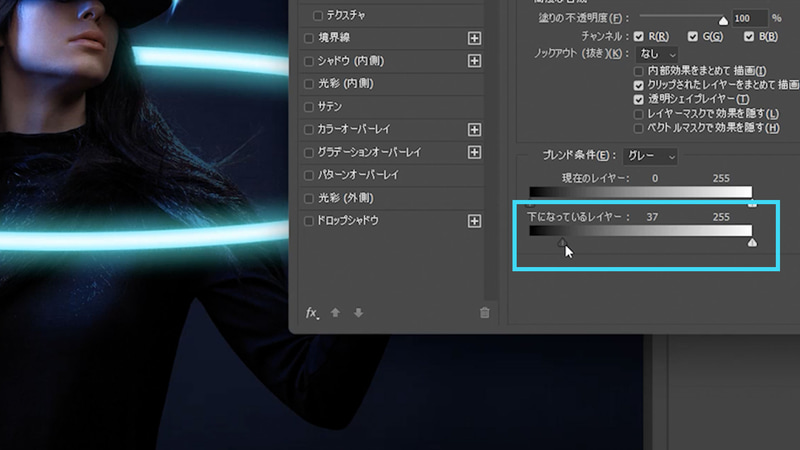Add another 境界線 effect with plus icon
The image size is (800, 450).
474,38
